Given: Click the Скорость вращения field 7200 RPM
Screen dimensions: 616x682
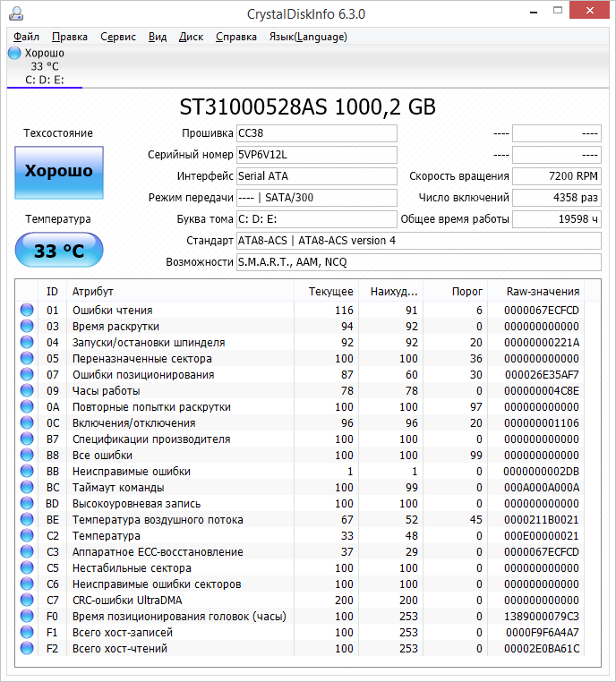Looking at the screenshot, I should click(557, 176).
